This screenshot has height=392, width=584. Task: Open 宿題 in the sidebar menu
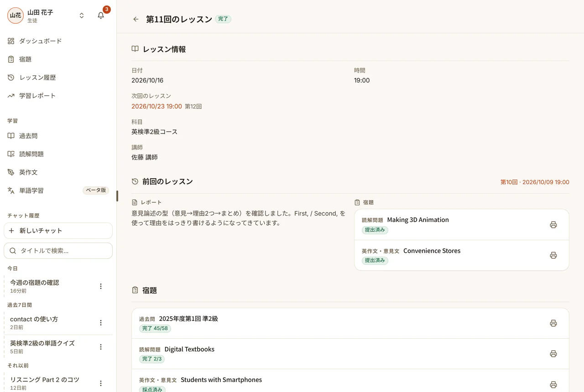coord(58,59)
